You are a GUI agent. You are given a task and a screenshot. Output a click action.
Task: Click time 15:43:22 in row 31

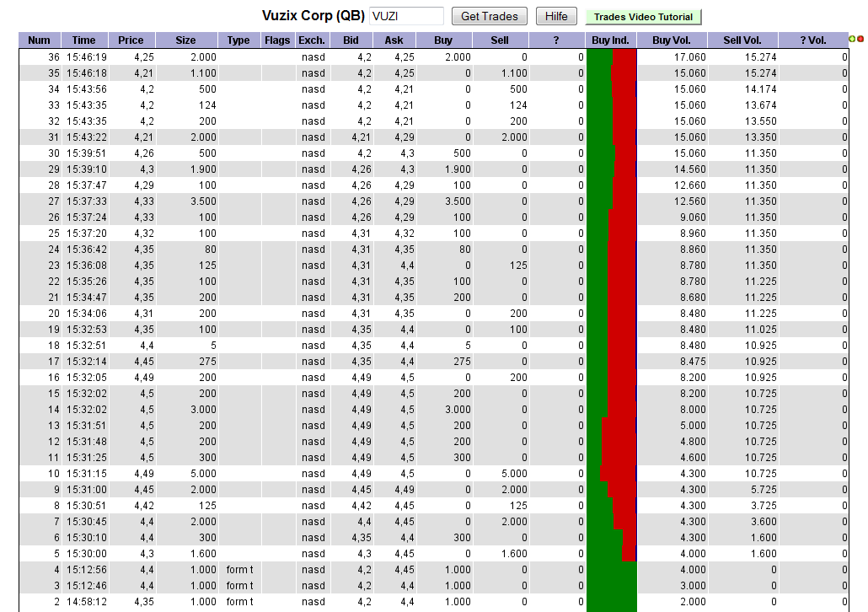pos(87,137)
